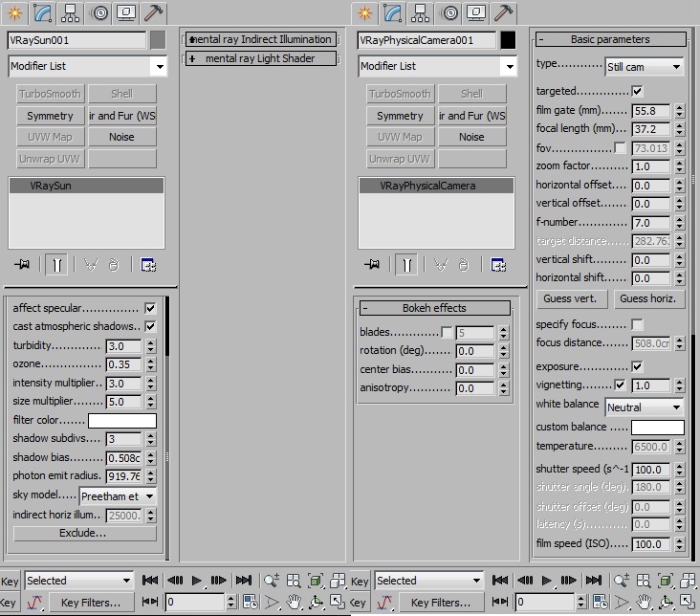The width and height of the screenshot is (700, 616).
Task: Click focal length value field
Action: point(651,129)
